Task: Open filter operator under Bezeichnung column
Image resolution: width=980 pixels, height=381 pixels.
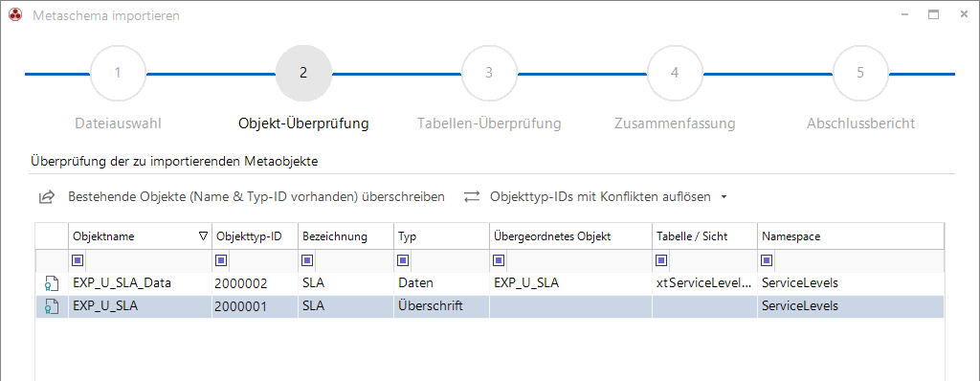Action: click(x=308, y=260)
